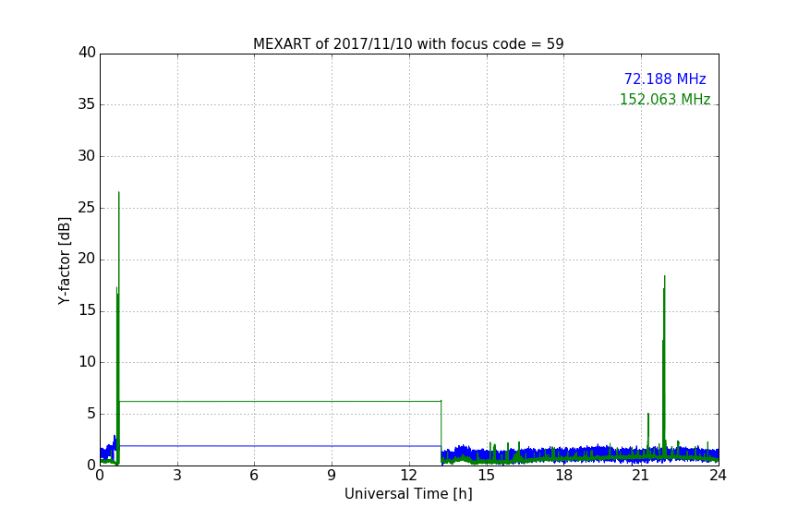Click the x-axis tick label '3'
This screenshot has width=798, height=532.
[x=177, y=476]
